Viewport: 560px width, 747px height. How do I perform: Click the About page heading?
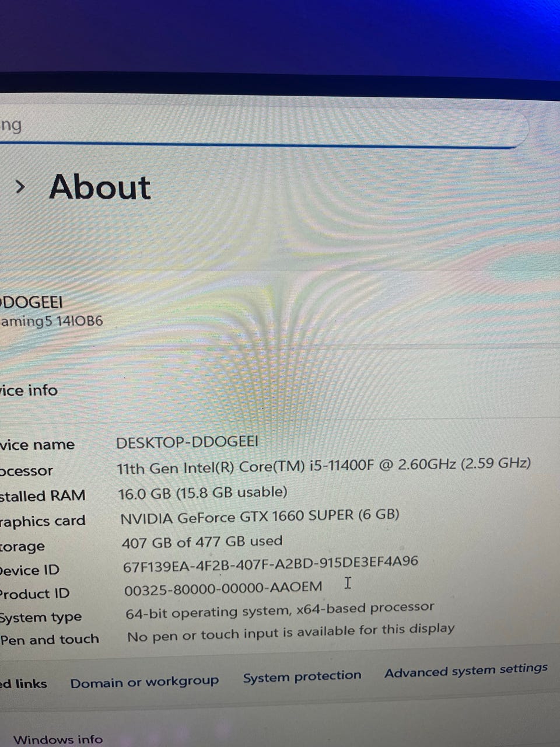pyautogui.click(x=100, y=187)
